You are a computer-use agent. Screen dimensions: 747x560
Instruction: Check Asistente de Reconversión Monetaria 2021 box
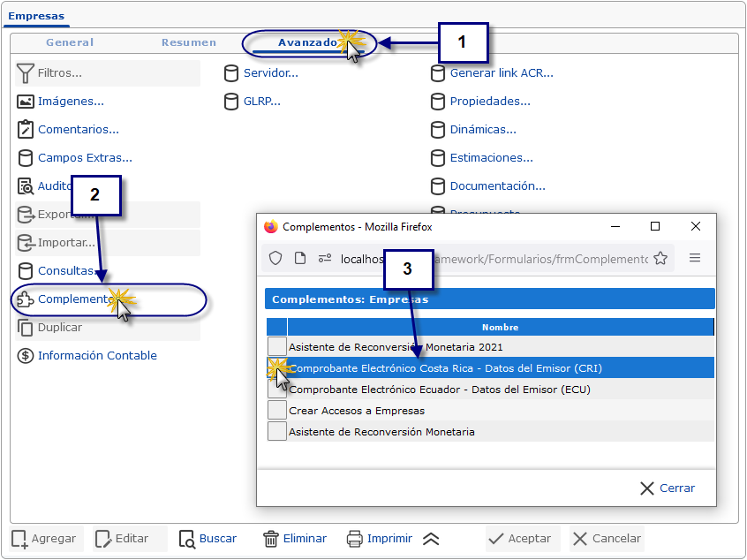tap(276, 346)
